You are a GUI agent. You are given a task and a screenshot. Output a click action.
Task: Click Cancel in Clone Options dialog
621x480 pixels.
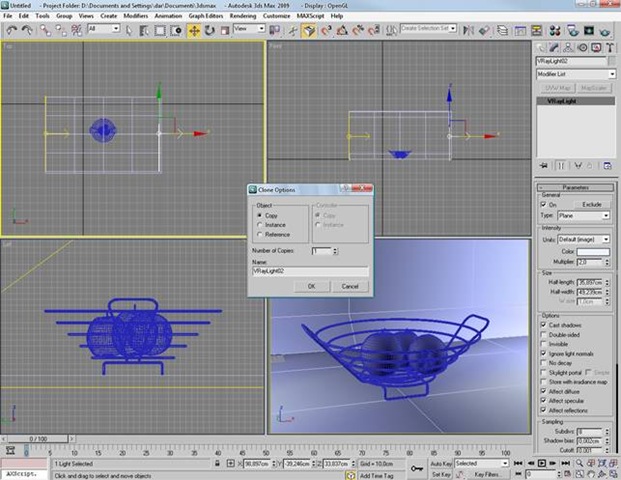[x=349, y=286]
